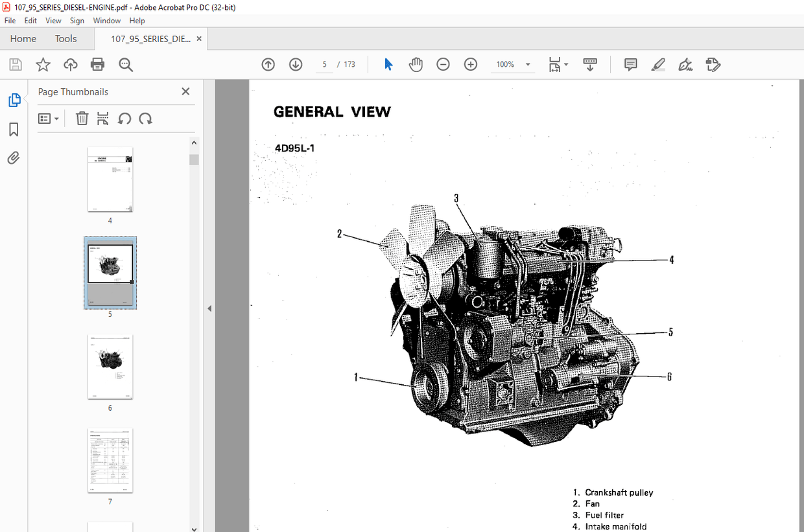Open the Bookmarks panel

click(x=14, y=129)
